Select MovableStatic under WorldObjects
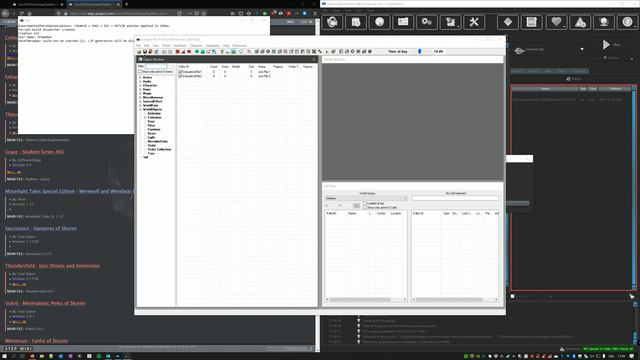This screenshot has width=640, height=360. pyautogui.click(x=158, y=141)
